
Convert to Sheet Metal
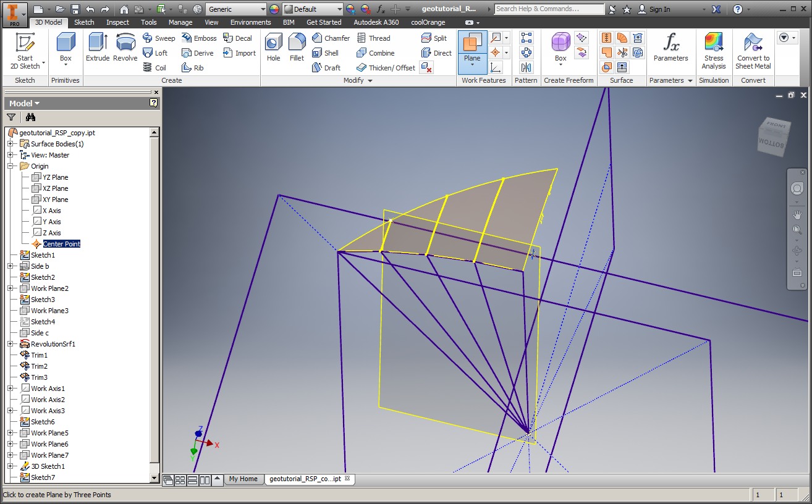[753, 51]
